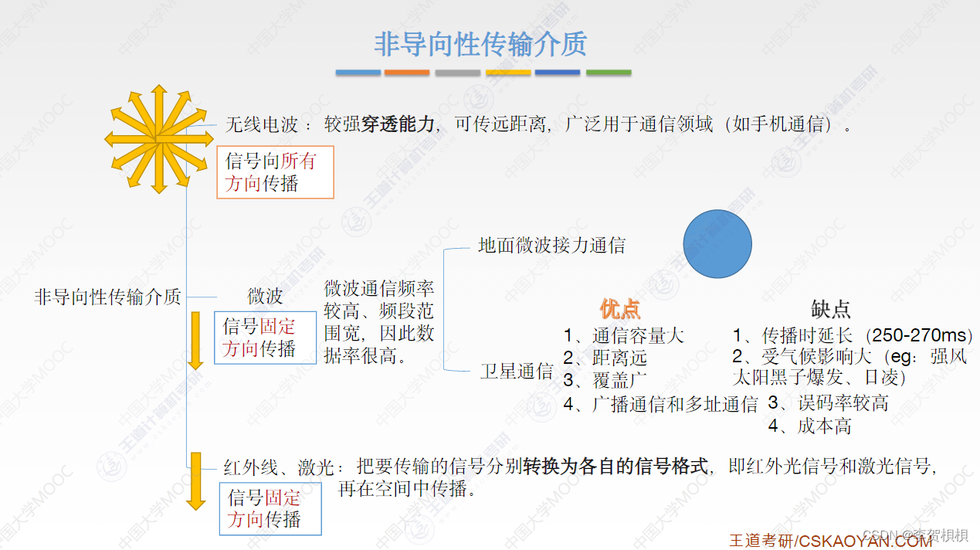Click paragraph starting 微波通信频率较高
The width and height of the screenshot is (980, 550).
pyautogui.click(x=379, y=322)
